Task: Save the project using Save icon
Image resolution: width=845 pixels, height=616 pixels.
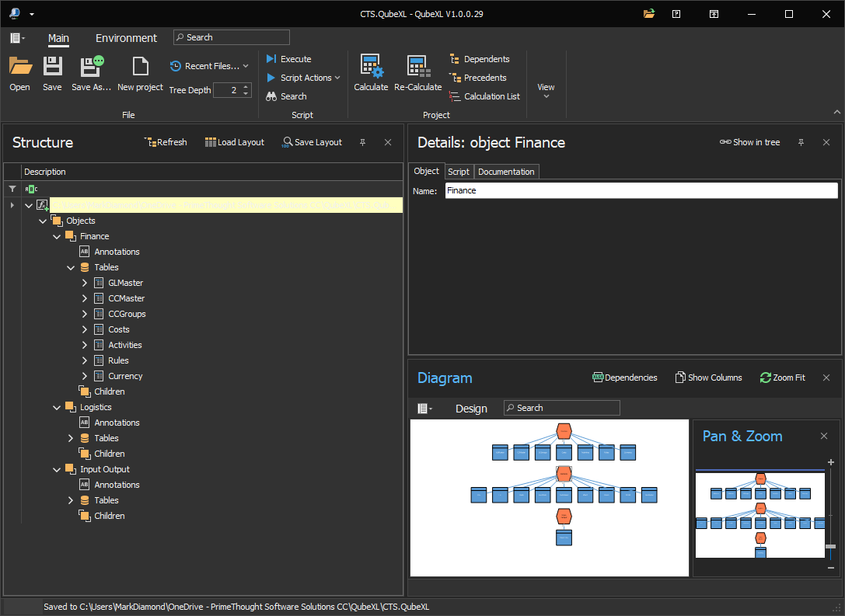Action: point(52,68)
